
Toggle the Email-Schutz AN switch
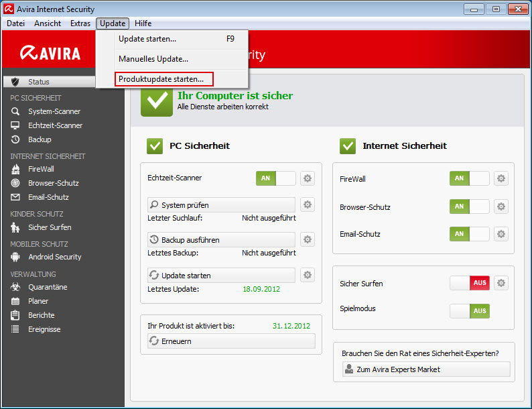coord(469,234)
